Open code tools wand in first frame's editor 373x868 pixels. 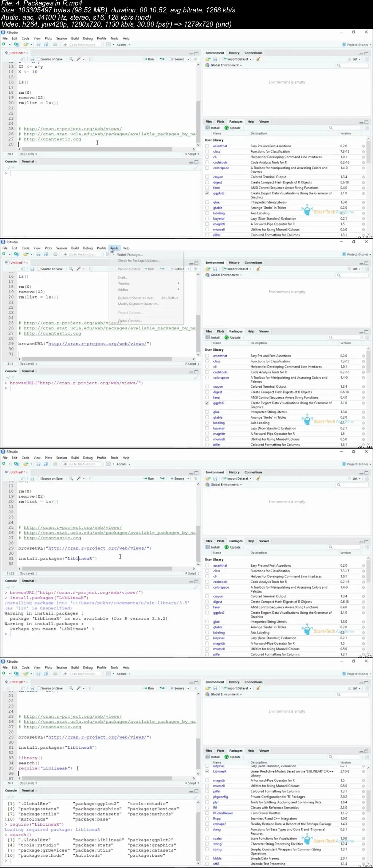[x=78, y=59]
